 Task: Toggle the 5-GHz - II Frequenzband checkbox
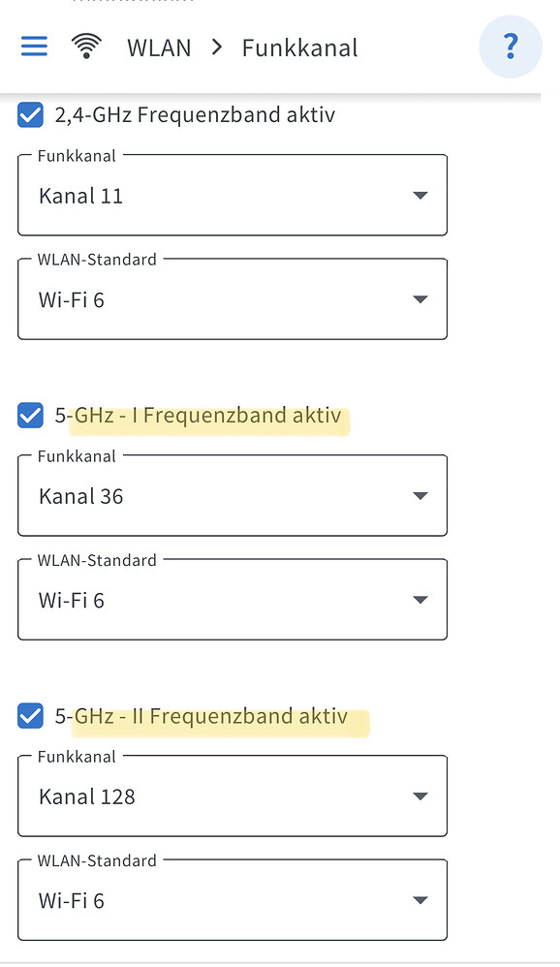point(30,716)
